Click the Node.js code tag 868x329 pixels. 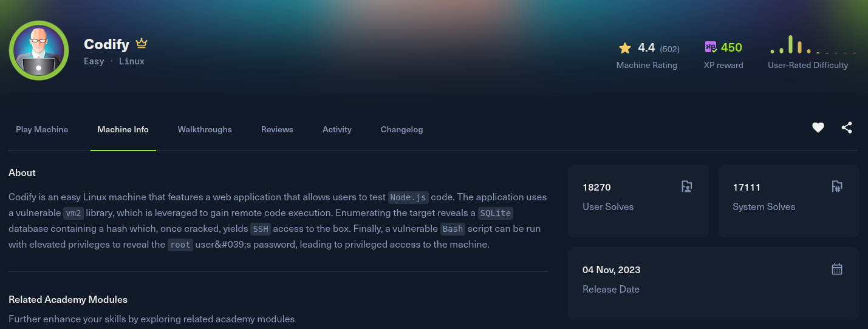[408, 197]
